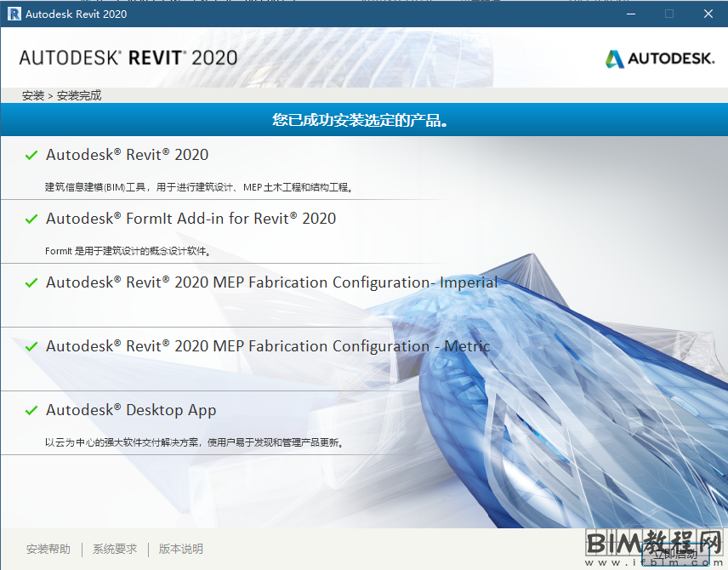Viewport: 728px width, 570px height.
Task: Click the window title "Autodesk Revit 2020"
Action: tap(77, 14)
